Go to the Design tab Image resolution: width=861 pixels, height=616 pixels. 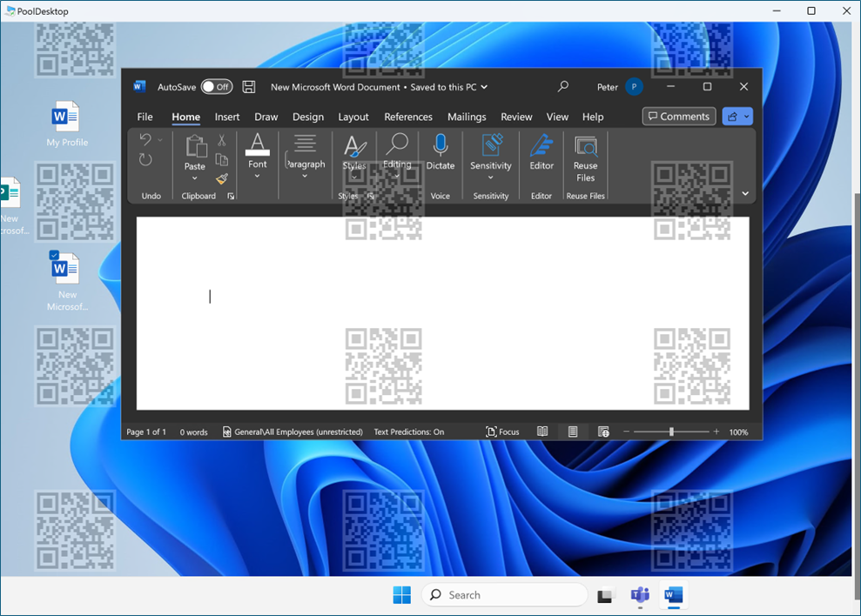(308, 117)
